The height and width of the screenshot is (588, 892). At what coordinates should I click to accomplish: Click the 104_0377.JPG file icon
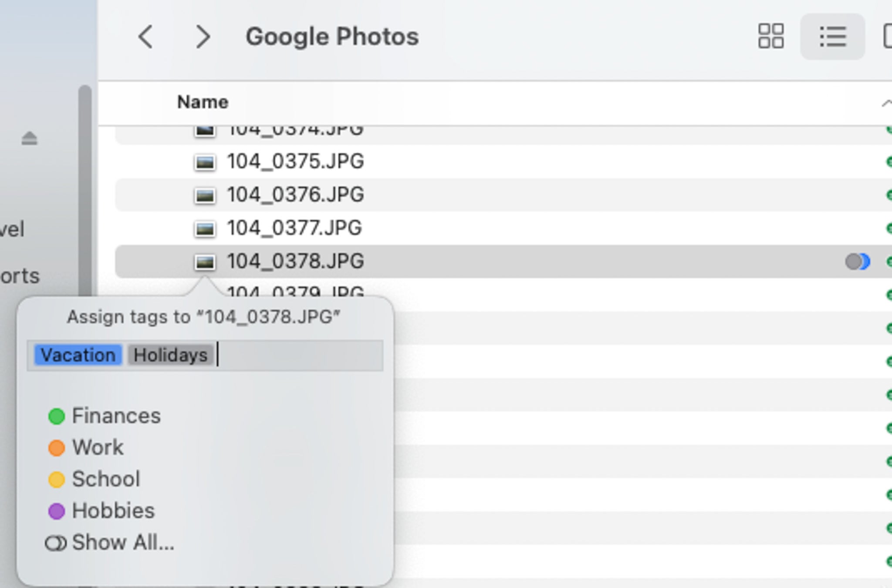pyautogui.click(x=205, y=228)
